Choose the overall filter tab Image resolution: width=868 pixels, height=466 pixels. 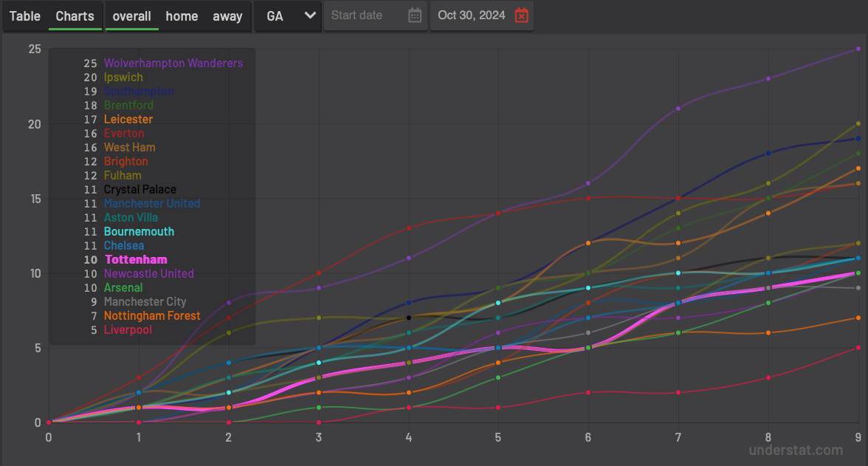[131, 16]
